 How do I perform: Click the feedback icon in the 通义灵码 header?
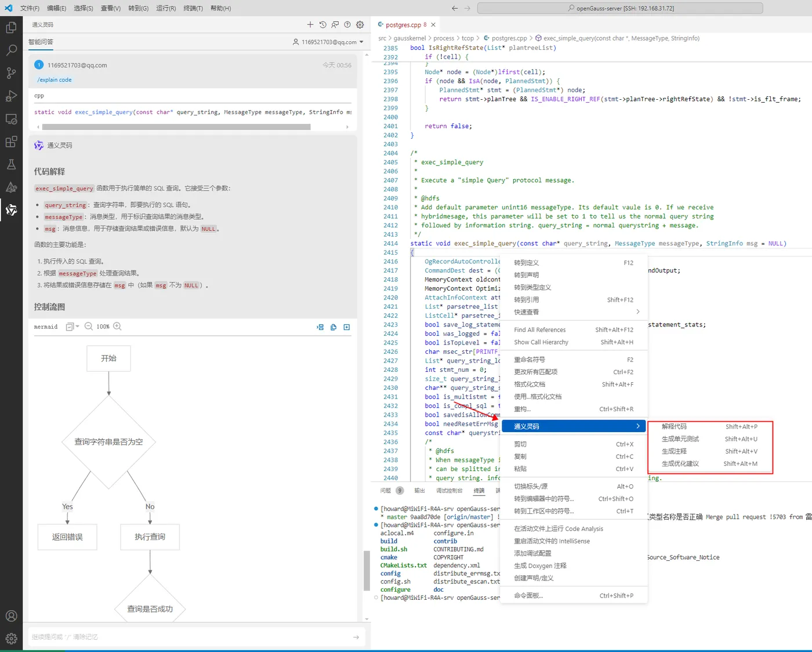tap(335, 24)
